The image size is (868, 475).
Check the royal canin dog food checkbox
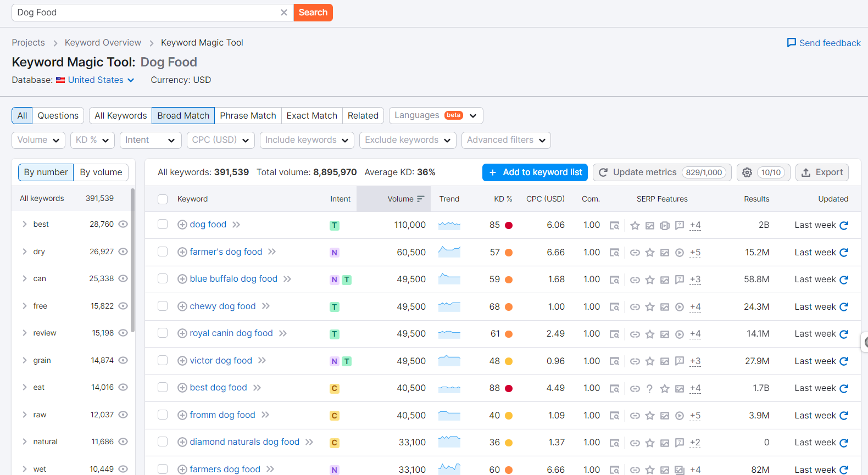(x=163, y=333)
